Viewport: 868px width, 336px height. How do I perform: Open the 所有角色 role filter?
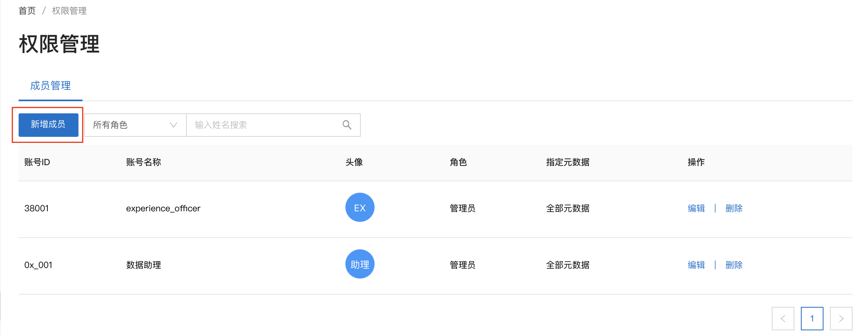pyautogui.click(x=135, y=125)
